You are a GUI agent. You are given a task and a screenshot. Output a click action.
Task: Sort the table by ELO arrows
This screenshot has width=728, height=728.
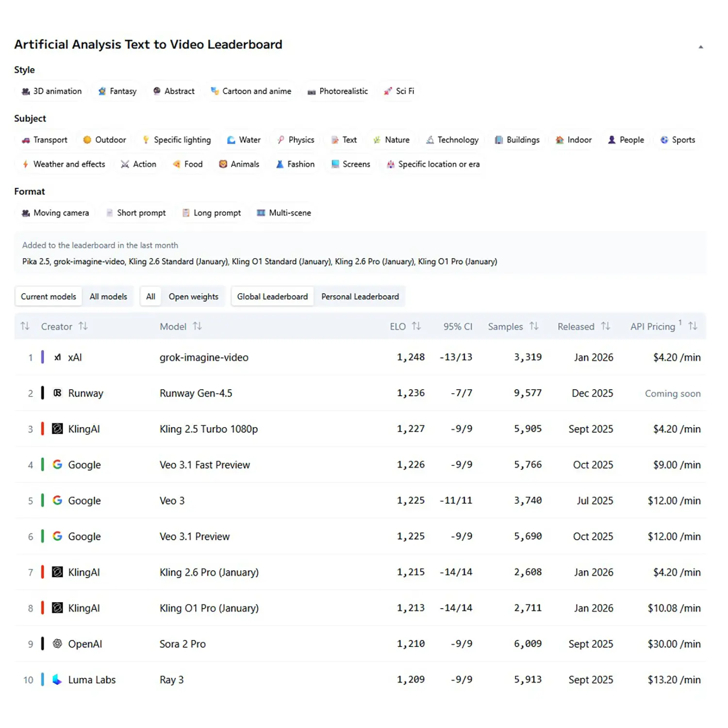[x=416, y=326]
